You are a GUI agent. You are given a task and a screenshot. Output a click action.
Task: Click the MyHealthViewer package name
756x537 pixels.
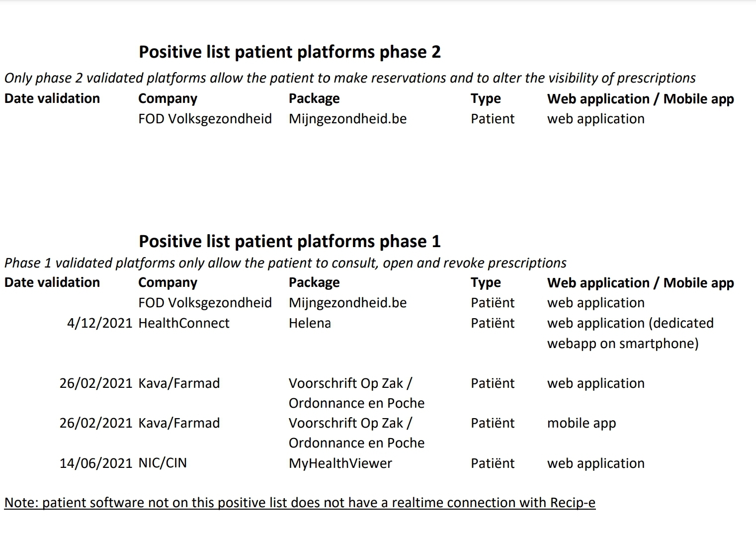[340, 463]
